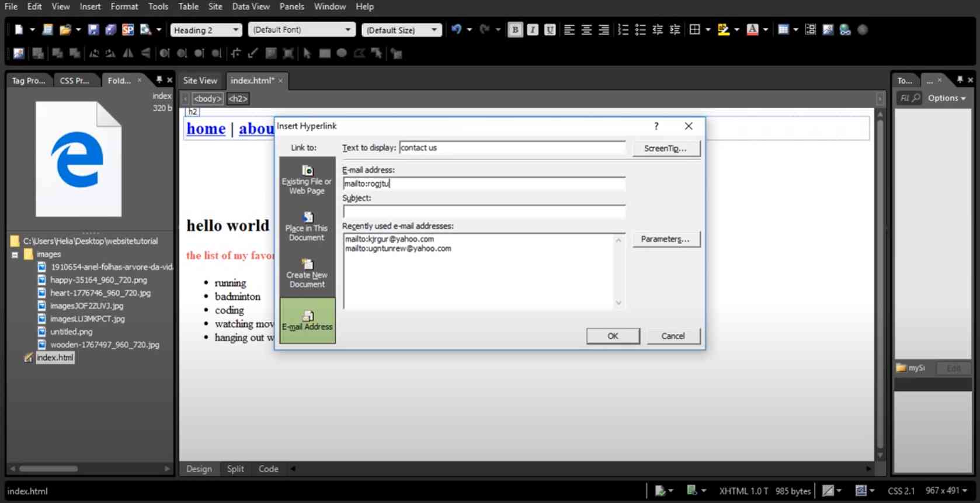Select mailto:ugntunrew@yahoo.com recent address

click(x=398, y=249)
